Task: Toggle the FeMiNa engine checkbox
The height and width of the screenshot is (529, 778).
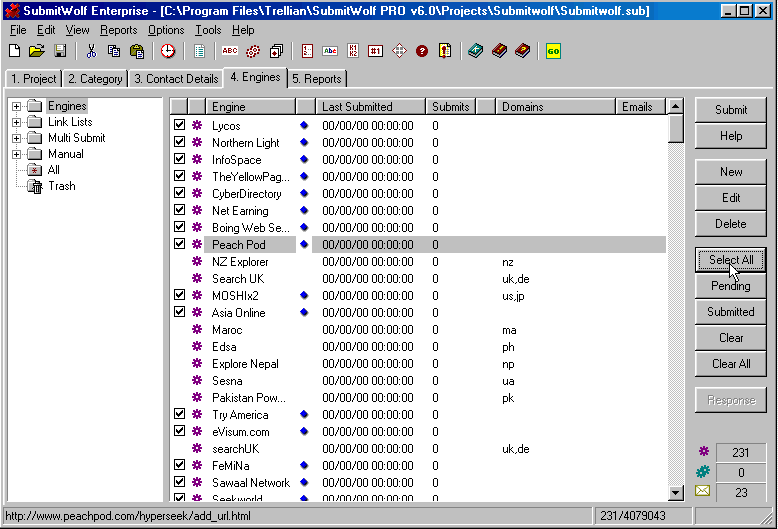Action: click(x=180, y=465)
